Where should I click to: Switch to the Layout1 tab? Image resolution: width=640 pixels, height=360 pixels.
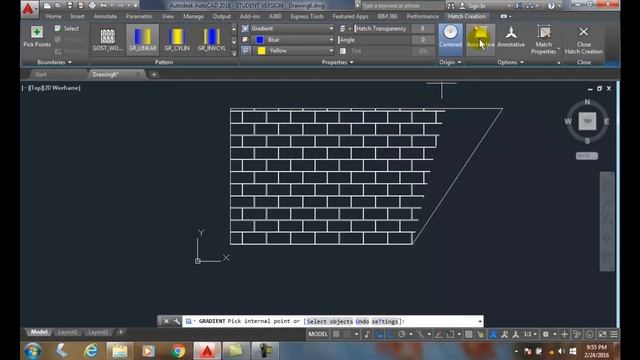coord(67,332)
